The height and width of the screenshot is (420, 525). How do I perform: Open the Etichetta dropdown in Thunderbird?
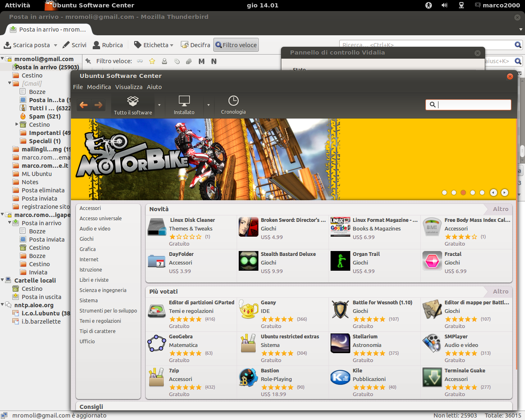click(x=153, y=45)
